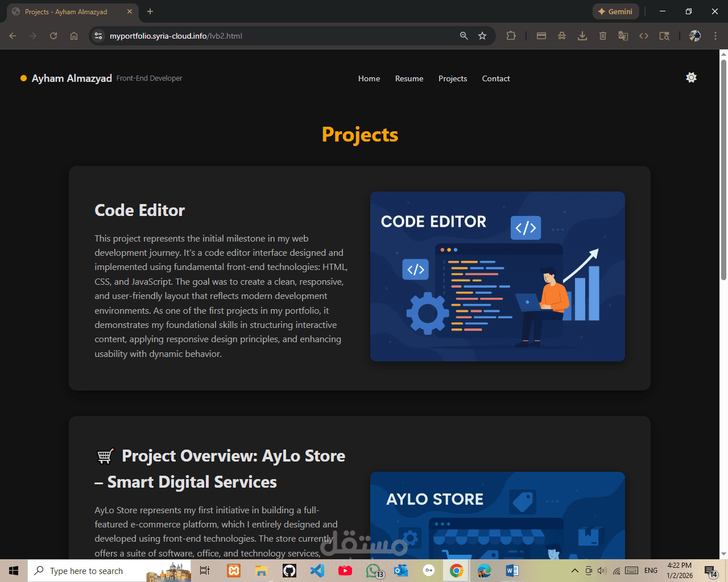Open GitHub Desktop from the taskbar

[x=289, y=571]
